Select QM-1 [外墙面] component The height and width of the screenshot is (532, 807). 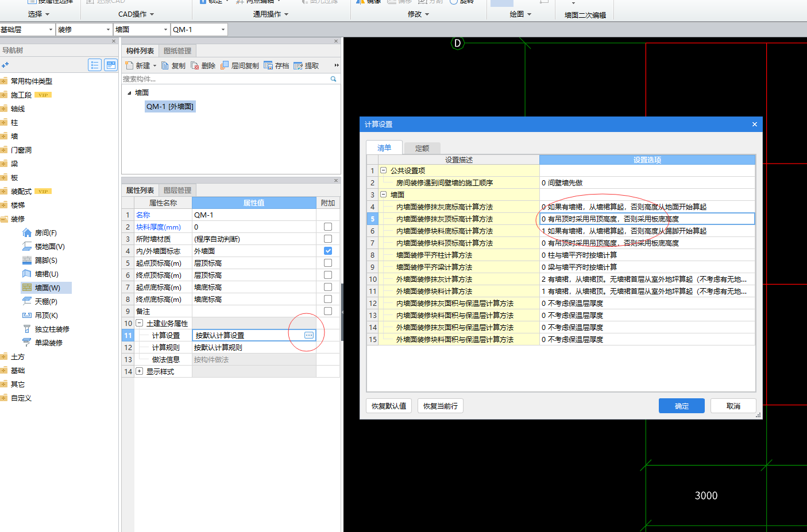169,107
